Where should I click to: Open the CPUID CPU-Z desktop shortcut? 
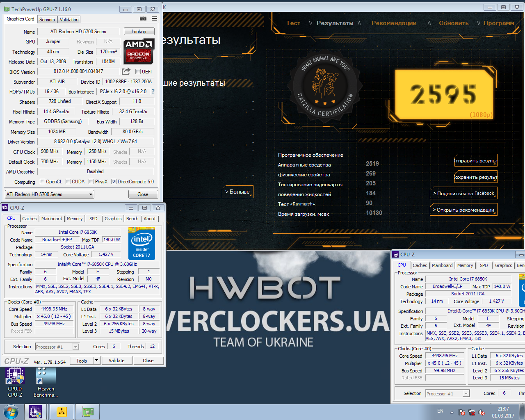coord(15,382)
